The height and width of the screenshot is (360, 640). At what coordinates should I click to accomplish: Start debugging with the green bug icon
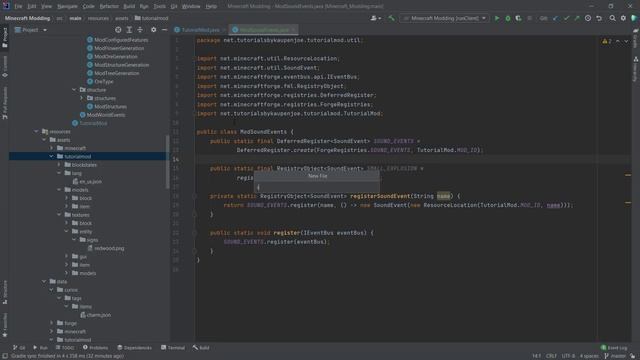coord(508,18)
